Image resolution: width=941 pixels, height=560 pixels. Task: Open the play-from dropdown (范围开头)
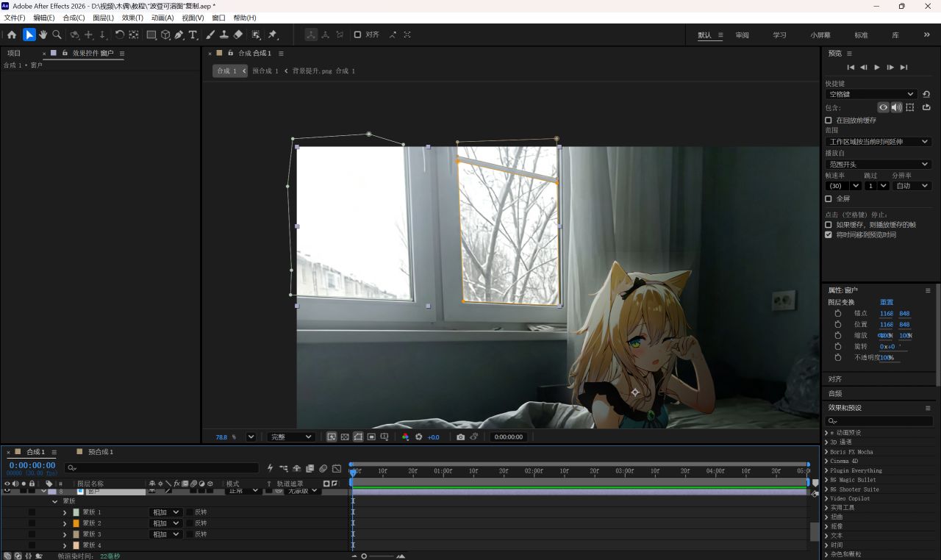(x=878, y=165)
